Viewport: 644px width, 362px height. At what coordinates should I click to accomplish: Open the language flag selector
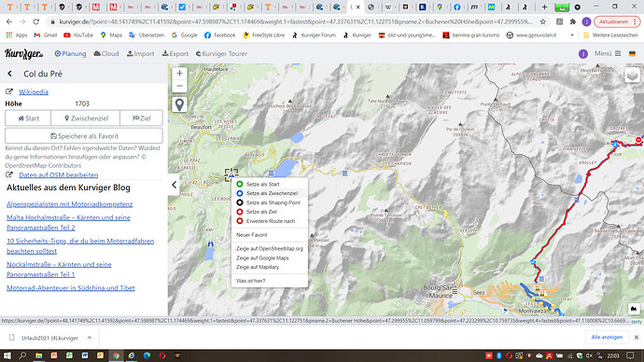632,54
